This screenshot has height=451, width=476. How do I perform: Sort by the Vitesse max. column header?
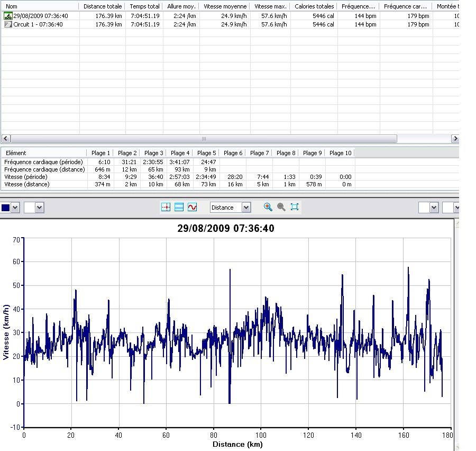click(x=270, y=6)
